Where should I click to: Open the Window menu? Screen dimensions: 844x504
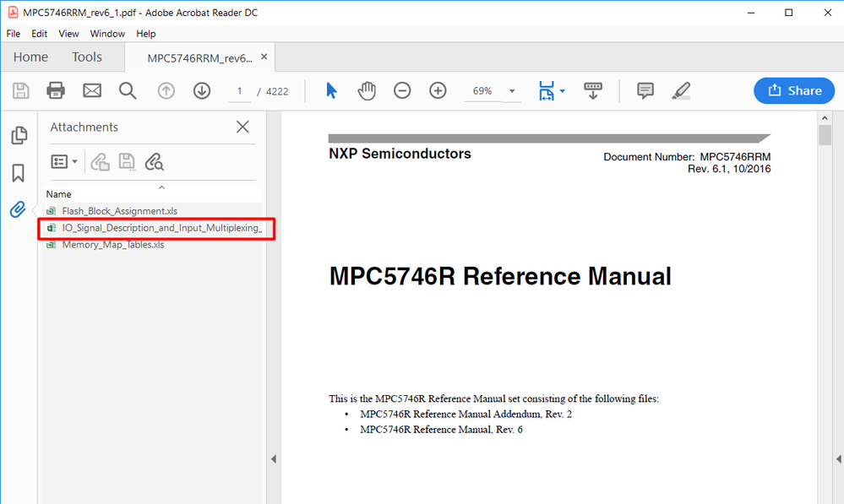click(107, 34)
